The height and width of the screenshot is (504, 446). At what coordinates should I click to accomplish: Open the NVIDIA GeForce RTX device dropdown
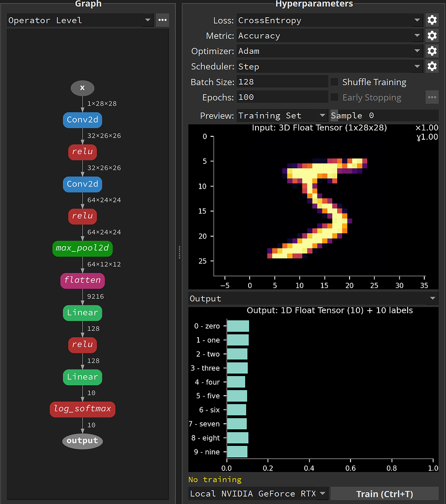point(255,493)
